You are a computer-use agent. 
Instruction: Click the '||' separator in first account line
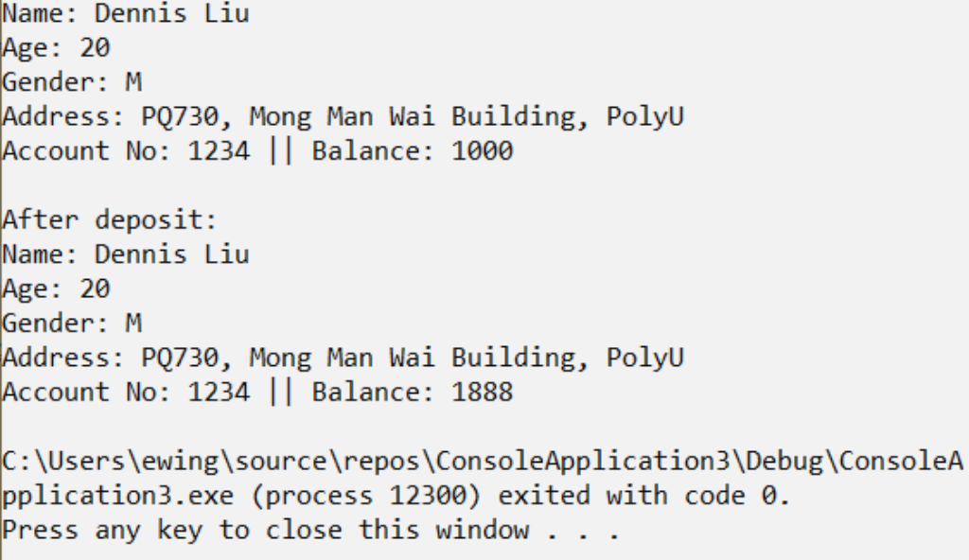tap(281, 151)
